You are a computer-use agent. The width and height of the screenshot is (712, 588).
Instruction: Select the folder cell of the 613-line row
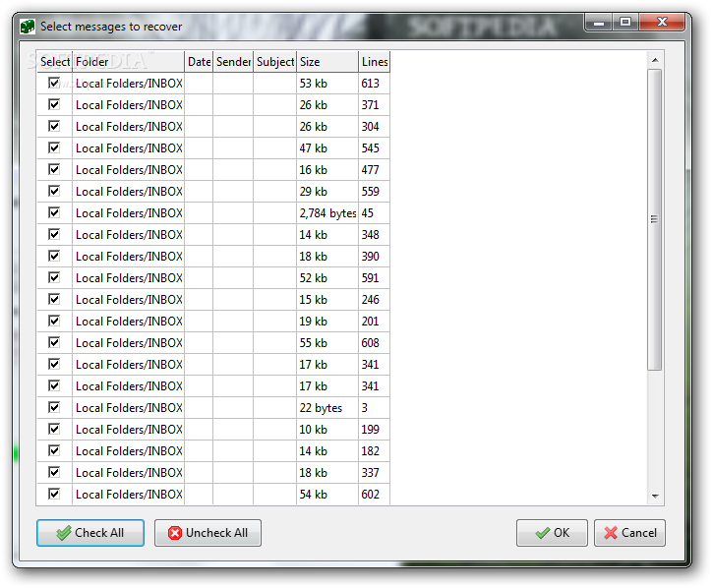(129, 84)
